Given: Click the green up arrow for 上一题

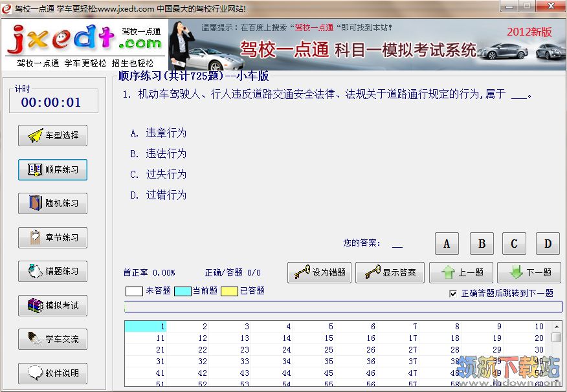Looking at the screenshot, I should 448,272.
